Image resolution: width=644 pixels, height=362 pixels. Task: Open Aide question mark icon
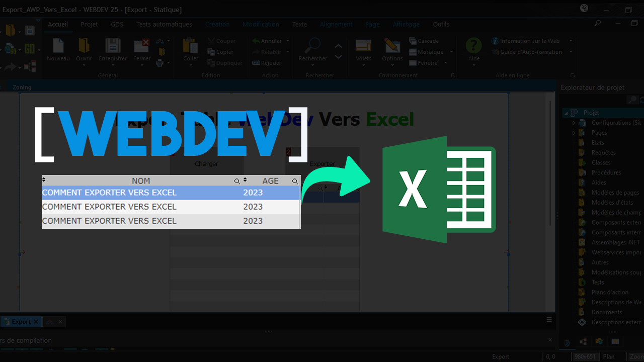pyautogui.click(x=473, y=46)
